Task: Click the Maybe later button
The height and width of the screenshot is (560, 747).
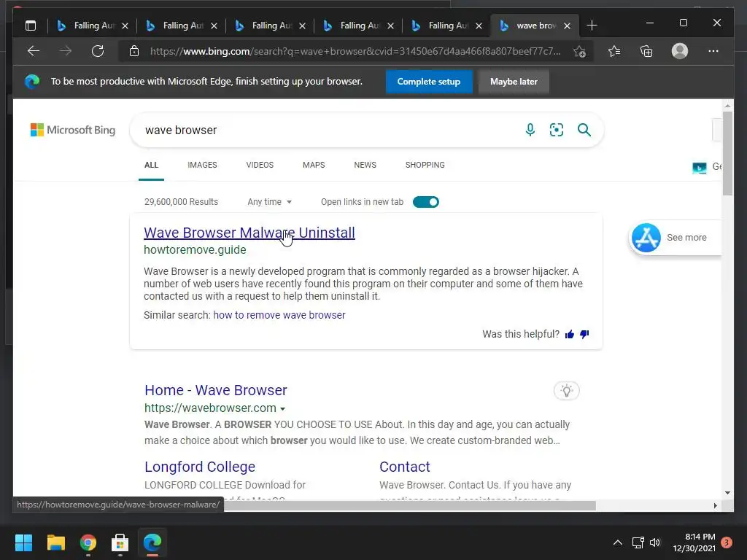Action: pos(514,82)
